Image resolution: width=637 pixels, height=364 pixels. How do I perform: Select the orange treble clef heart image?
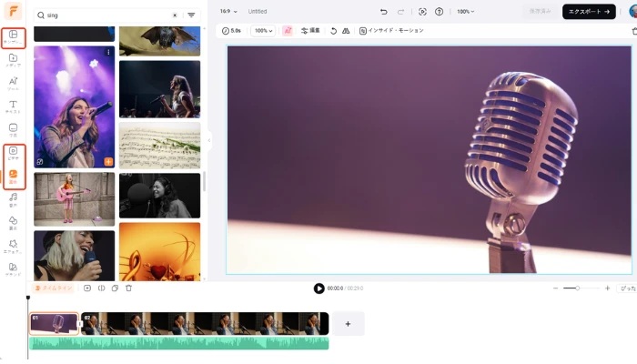159,251
